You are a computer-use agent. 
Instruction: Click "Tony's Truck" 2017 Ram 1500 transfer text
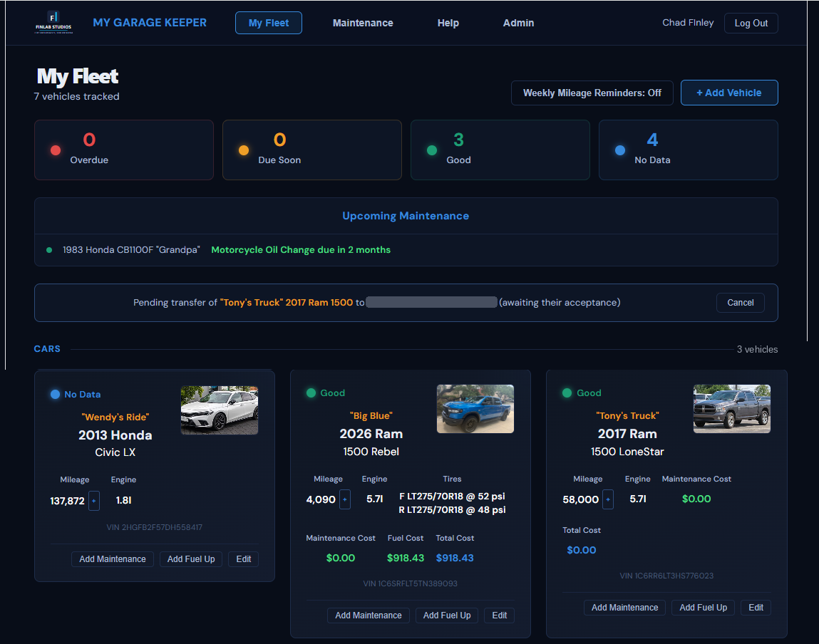tap(287, 303)
